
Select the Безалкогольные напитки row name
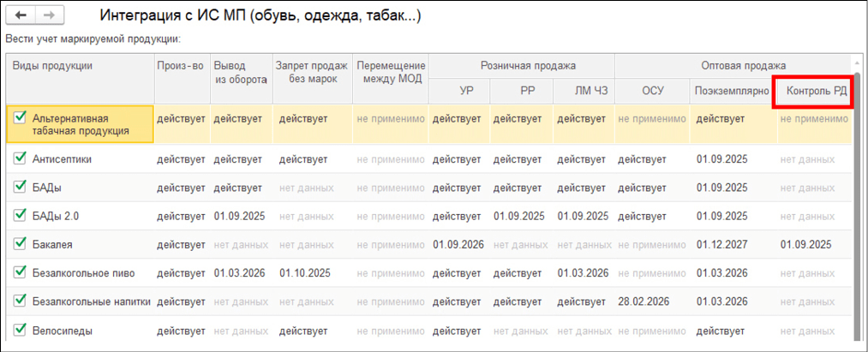(x=92, y=301)
